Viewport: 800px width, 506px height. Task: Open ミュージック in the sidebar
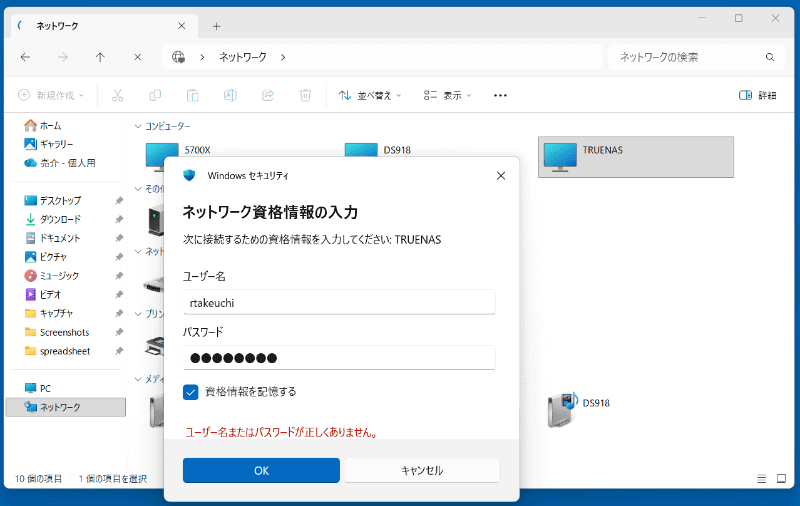pos(52,276)
